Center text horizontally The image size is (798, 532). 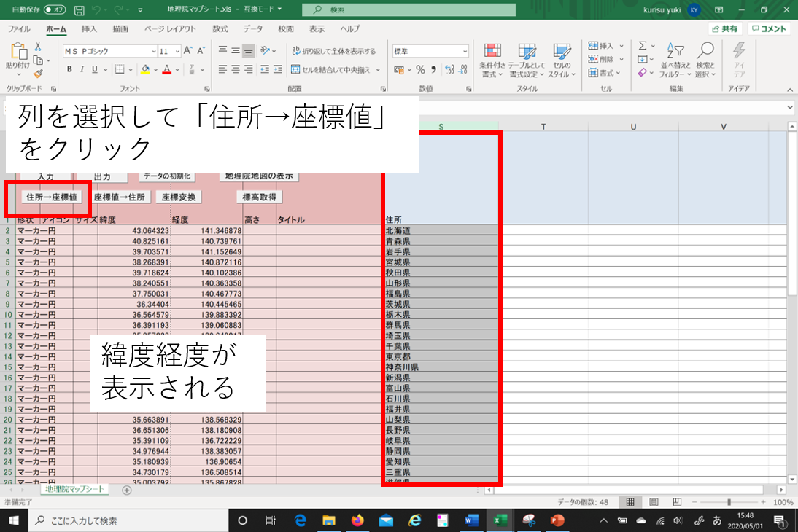click(x=235, y=69)
